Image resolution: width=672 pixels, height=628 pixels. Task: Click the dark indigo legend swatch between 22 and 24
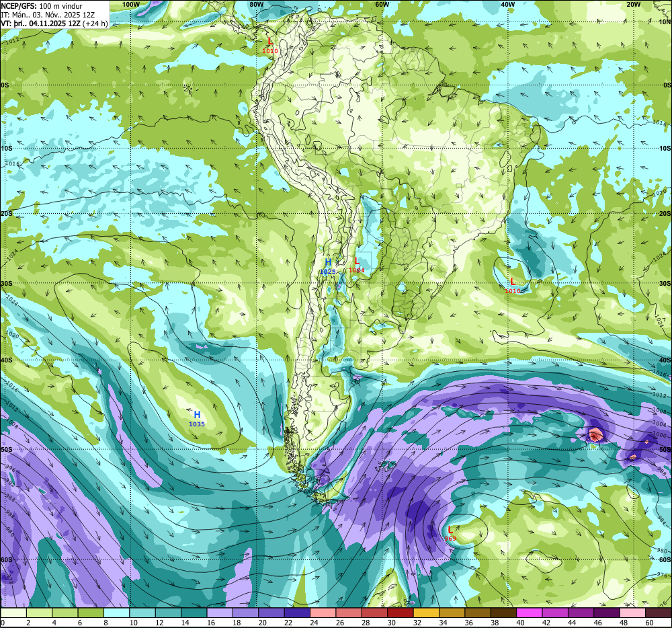298,613
